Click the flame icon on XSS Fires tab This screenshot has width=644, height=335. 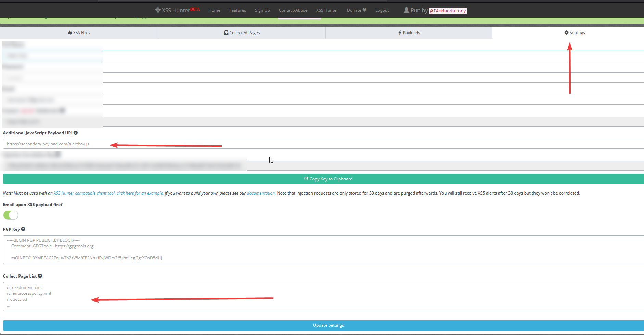[70, 33]
